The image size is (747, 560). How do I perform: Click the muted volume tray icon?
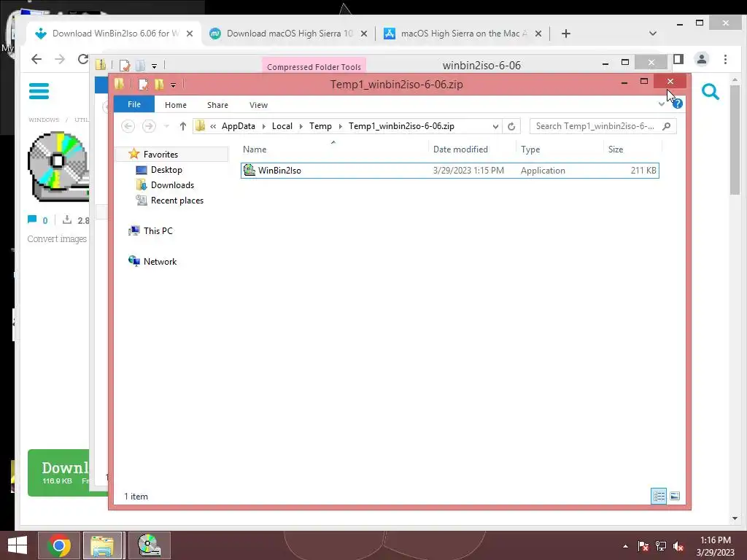pyautogui.click(x=678, y=546)
